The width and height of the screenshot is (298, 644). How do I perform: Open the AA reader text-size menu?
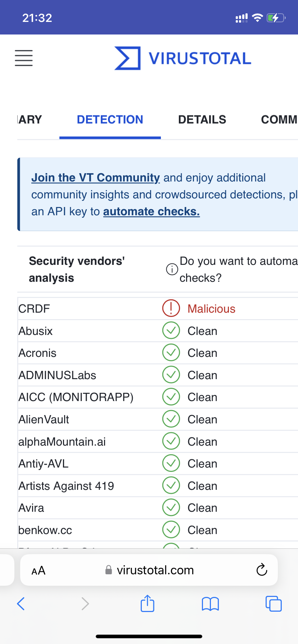coord(39,570)
